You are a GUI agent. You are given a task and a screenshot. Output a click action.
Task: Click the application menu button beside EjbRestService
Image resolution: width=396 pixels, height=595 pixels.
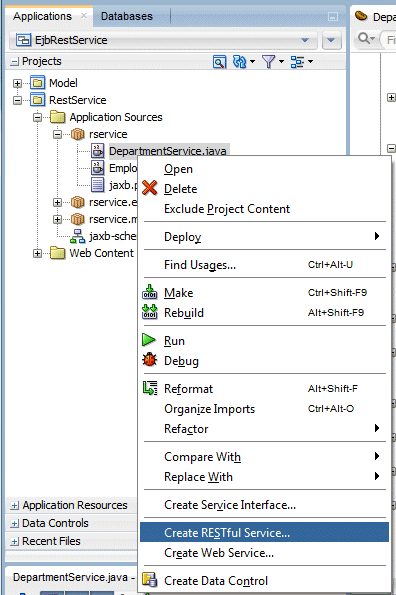click(332, 40)
